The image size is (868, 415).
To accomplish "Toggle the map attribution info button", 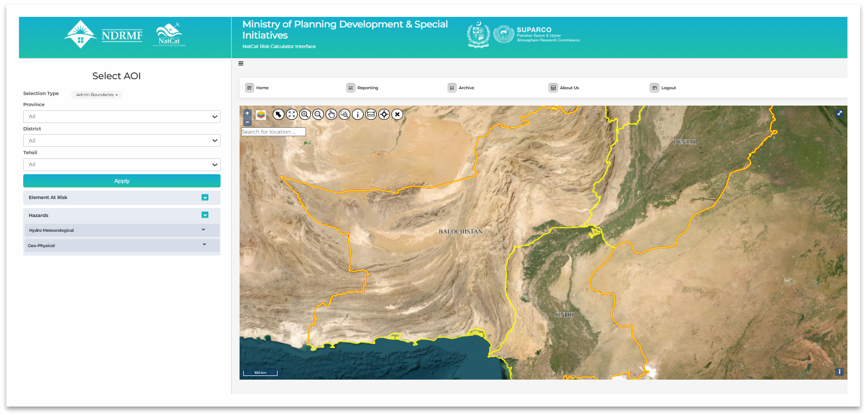I will click(x=839, y=372).
